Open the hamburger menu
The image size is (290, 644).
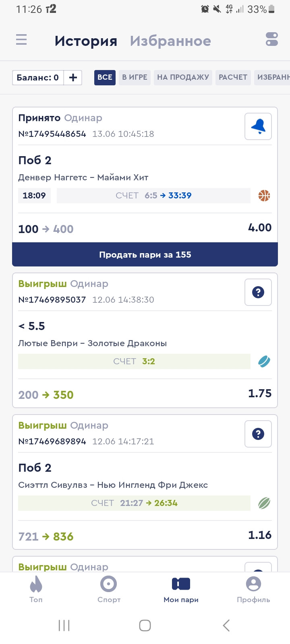21,39
